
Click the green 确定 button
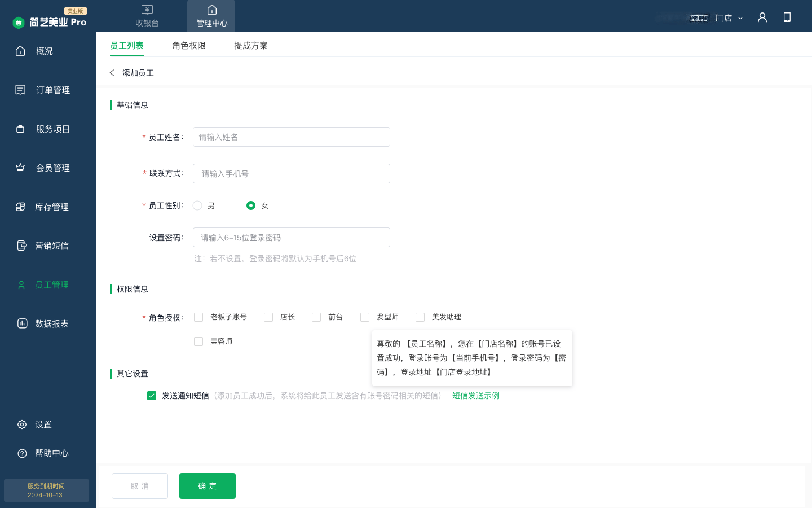208,486
